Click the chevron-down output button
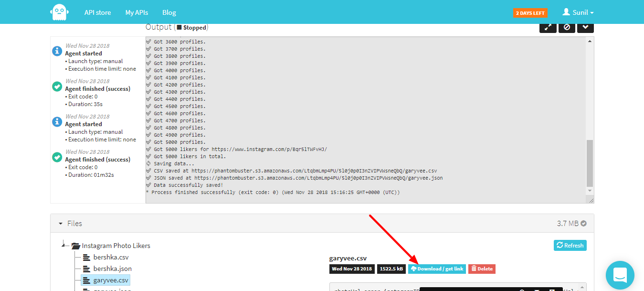 (585, 27)
